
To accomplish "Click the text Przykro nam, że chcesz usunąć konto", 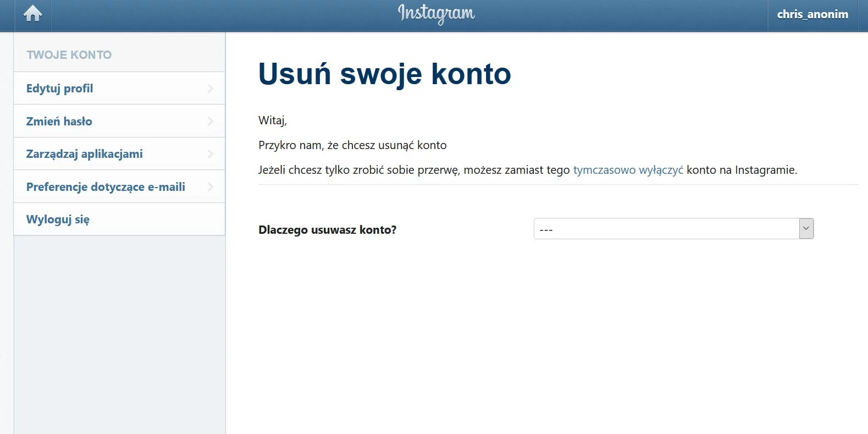I will 352,145.
